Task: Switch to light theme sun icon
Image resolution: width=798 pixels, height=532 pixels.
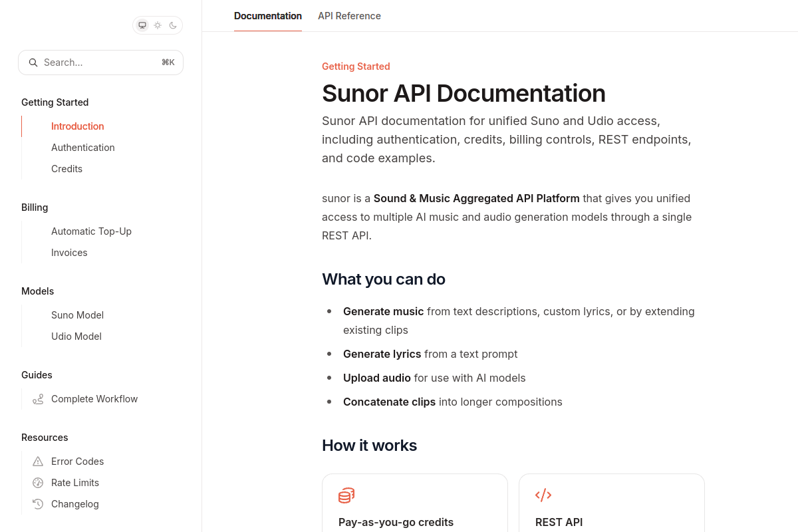Action: [158, 25]
